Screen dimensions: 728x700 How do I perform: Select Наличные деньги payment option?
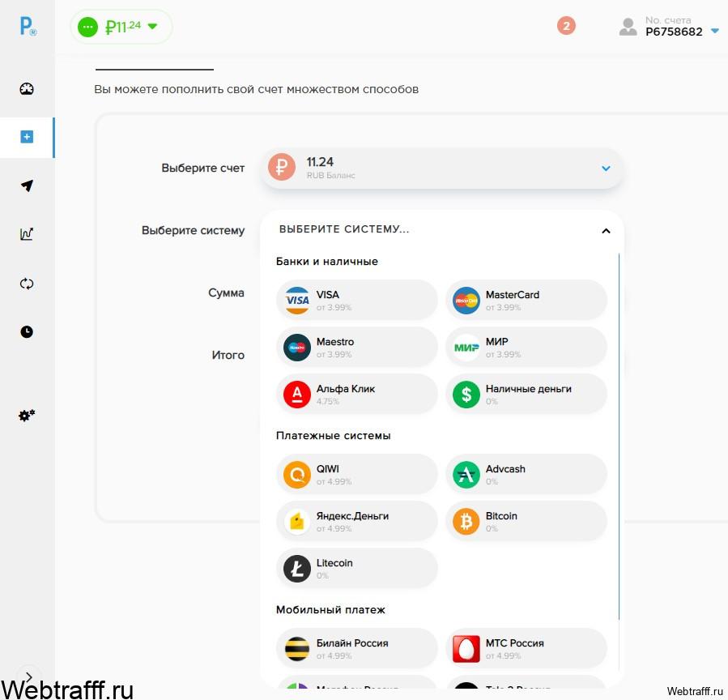526,394
